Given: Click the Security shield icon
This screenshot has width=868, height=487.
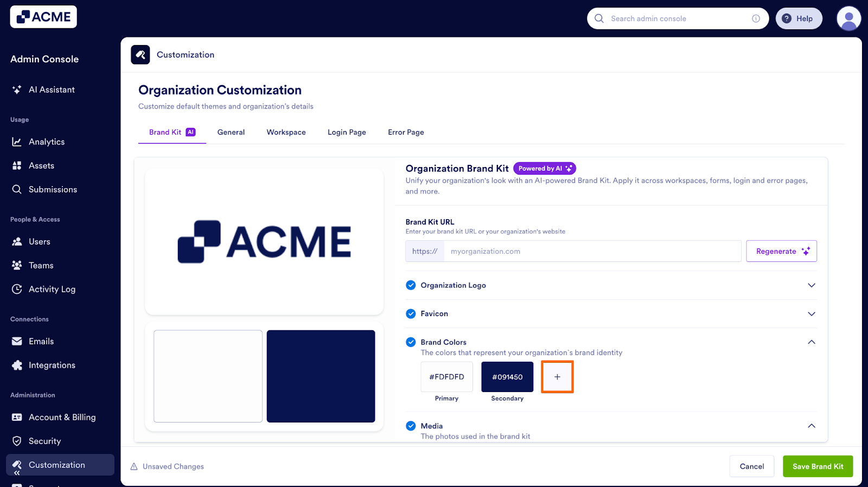Looking at the screenshot, I should coord(17,441).
